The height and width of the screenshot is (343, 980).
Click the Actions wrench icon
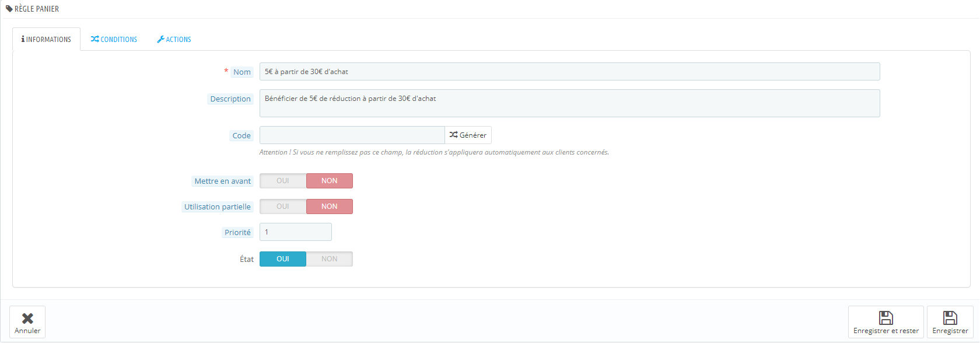(160, 39)
